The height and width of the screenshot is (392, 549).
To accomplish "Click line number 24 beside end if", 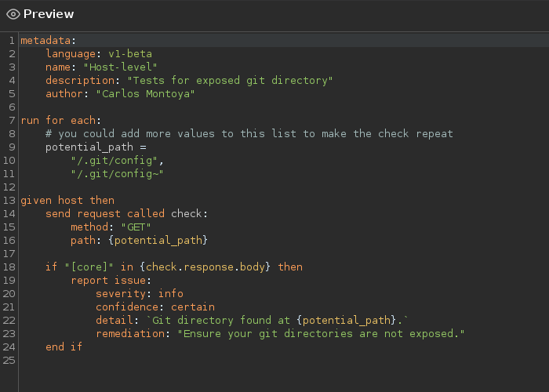I will pyautogui.click(x=9, y=347).
